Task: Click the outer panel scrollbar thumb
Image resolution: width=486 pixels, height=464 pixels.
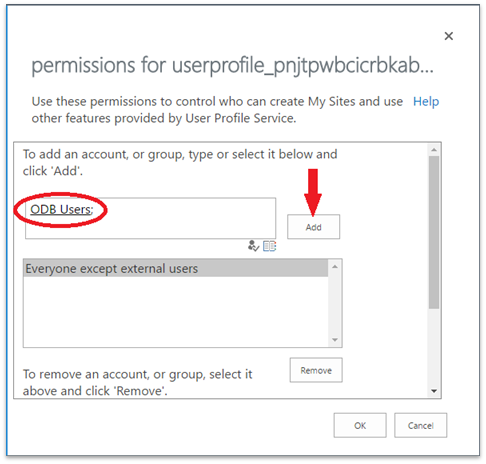Action: [434, 232]
